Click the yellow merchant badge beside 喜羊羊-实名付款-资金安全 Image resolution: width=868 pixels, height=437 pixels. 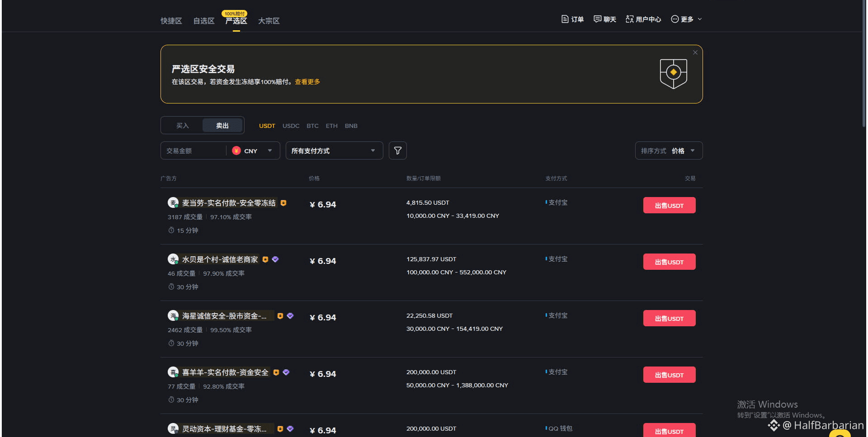click(x=276, y=372)
